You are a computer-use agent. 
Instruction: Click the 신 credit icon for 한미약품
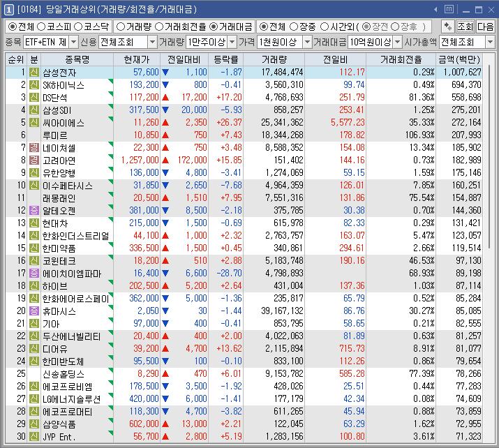(x=34, y=248)
